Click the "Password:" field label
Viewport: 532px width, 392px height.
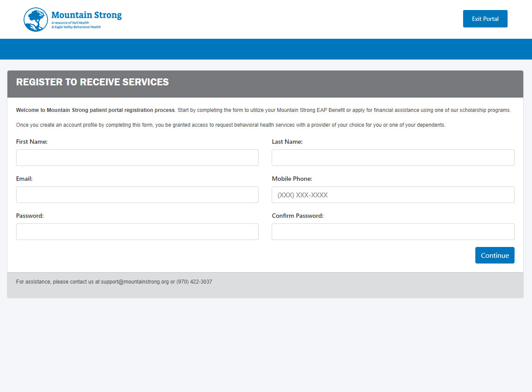click(30, 216)
